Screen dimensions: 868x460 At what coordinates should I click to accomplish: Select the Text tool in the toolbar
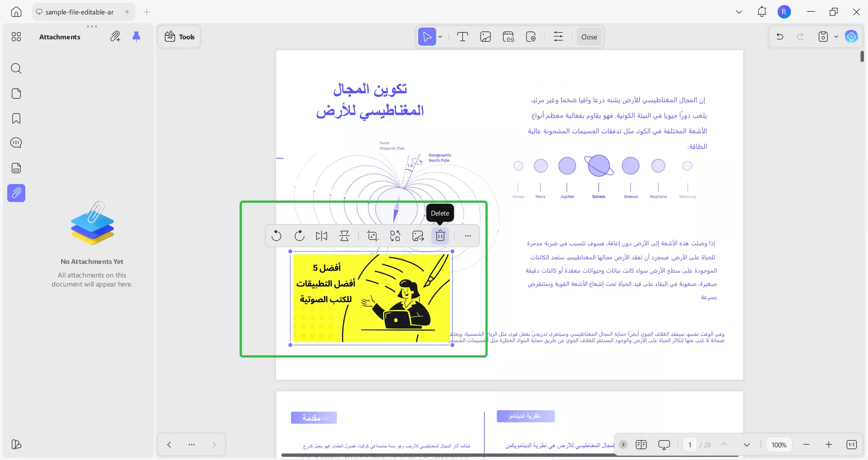pos(462,37)
